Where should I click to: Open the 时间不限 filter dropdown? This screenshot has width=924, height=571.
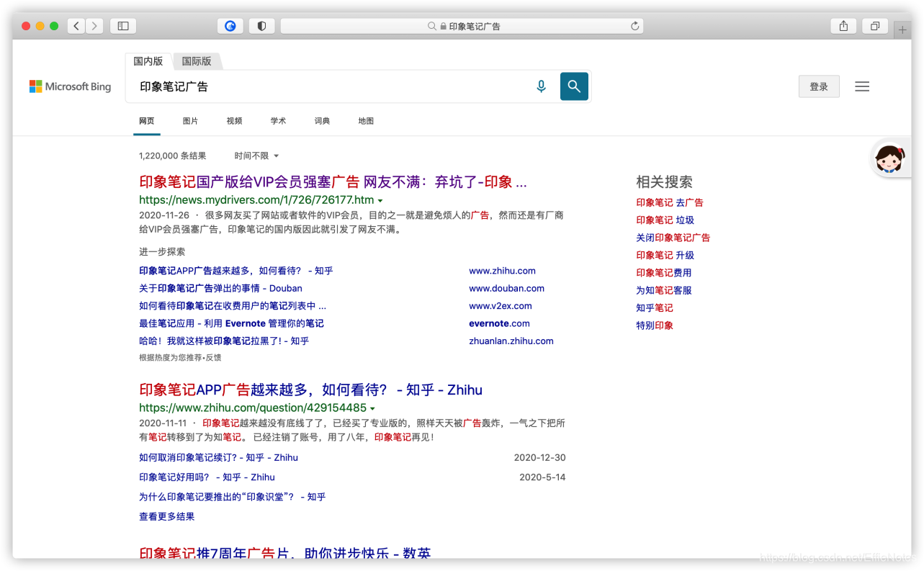tap(256, 156)
